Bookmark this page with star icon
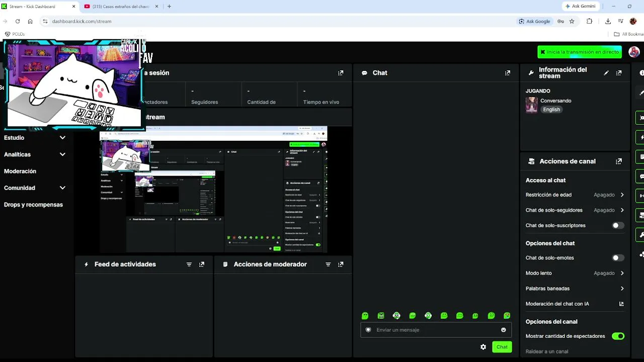The height and width of the screenshot is (362, 644). point(572,21)
